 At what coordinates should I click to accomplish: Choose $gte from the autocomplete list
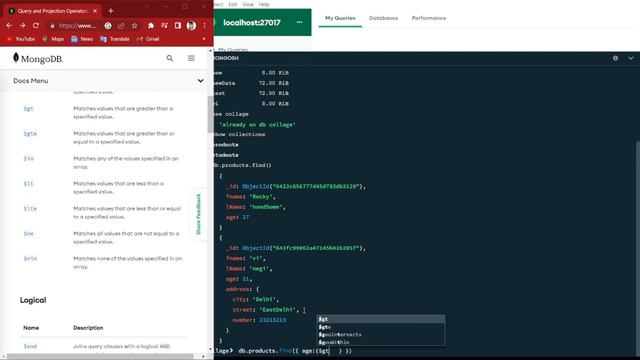[381, 327]
